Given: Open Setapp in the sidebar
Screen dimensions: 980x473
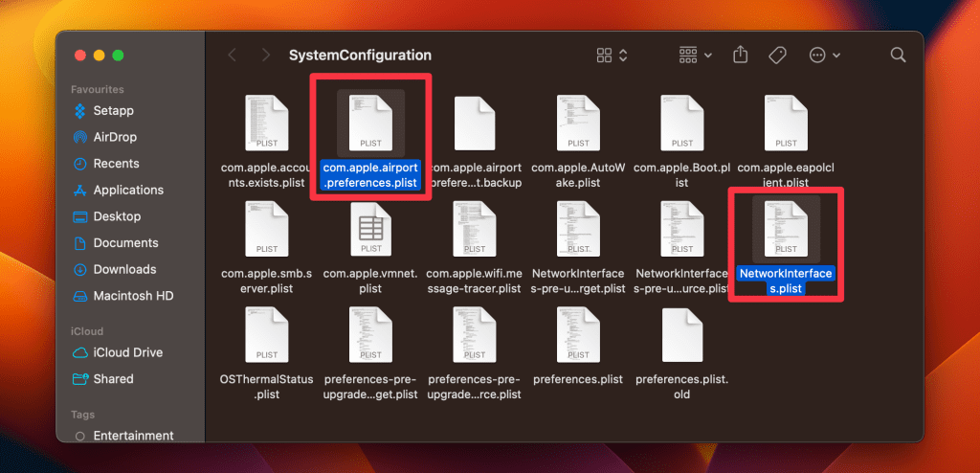Looking at the screenshot, I should 113,111.
